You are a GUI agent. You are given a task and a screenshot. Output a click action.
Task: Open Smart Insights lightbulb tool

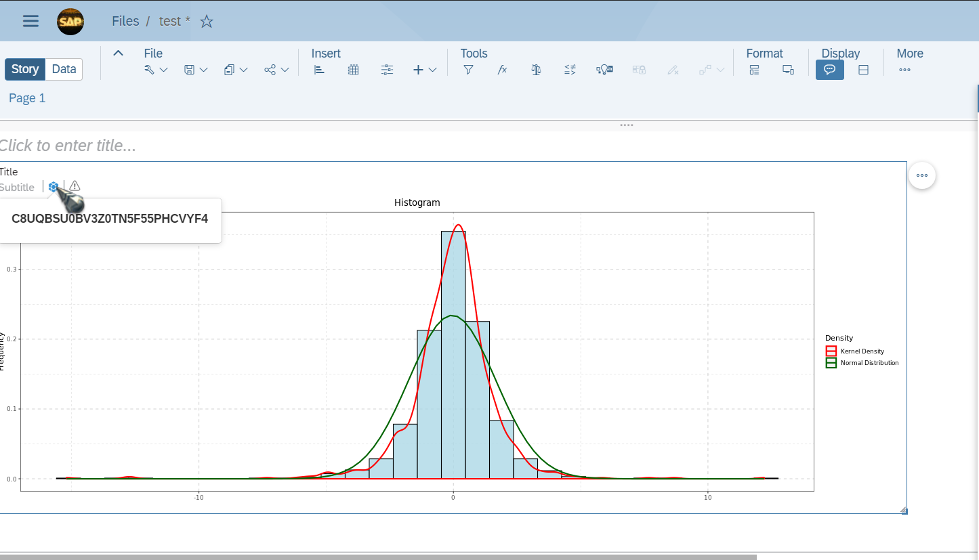pos(604,69)
